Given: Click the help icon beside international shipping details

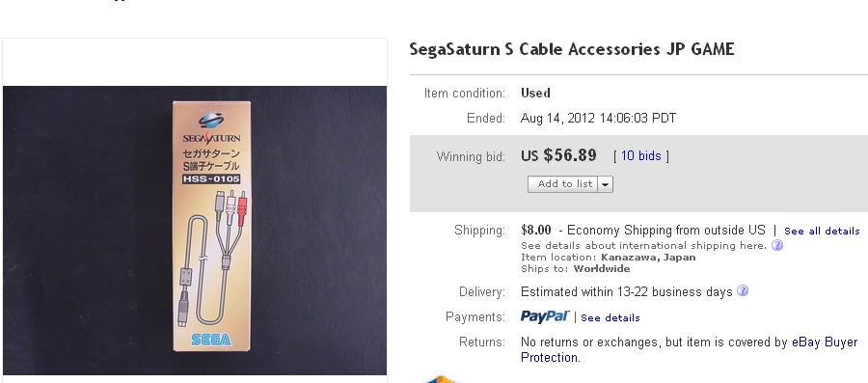Looking at the screenshot, I should [x=777, y=245].
